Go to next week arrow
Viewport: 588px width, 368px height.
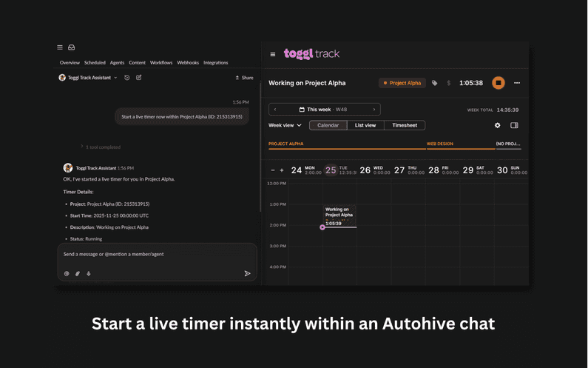[x=374, y=110]
